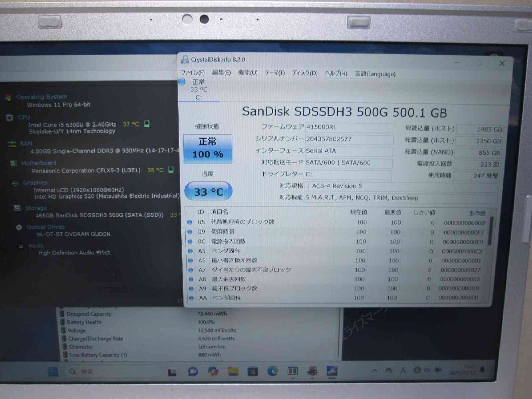Click the Optical Drives disc icon in Speccy
The image size is (532, 399).
pos(19,227)
